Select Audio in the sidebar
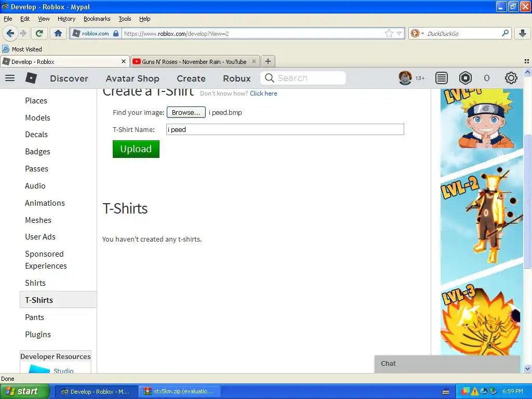The height and width of the screenshot is (399, 532). 35,185
